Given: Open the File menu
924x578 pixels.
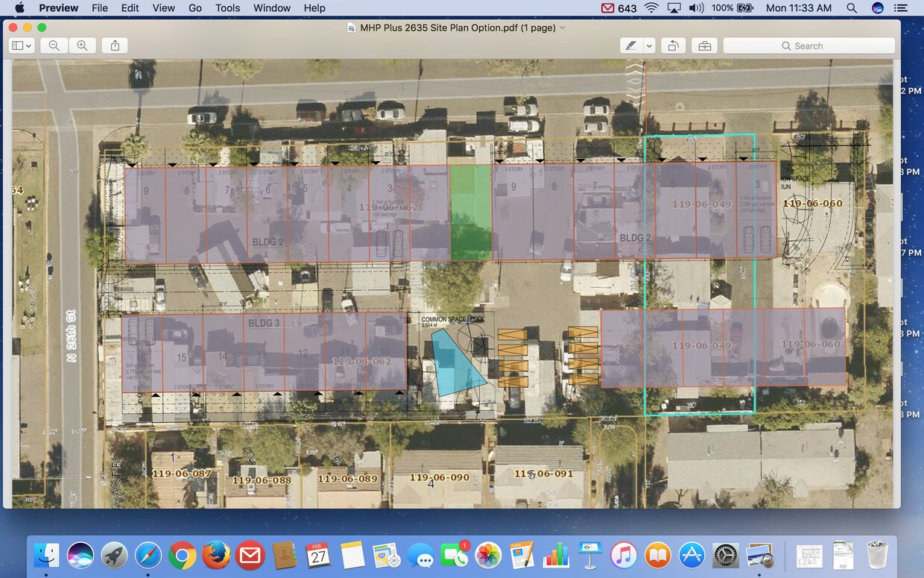Looking at the screenshot, I should tap(99, 8).
